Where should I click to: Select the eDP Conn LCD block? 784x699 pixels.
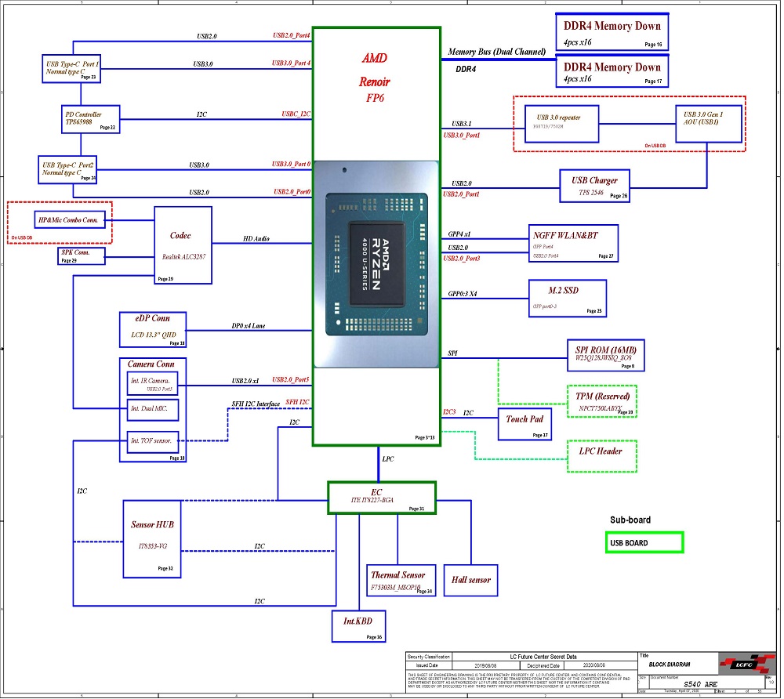pos(154,330)
